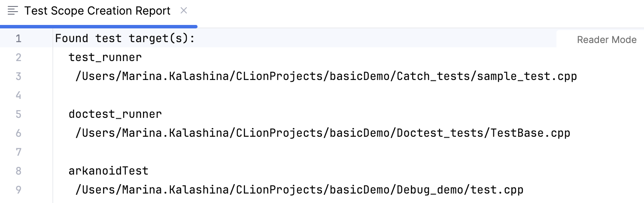The width and height of the screenshot is (644, 203).
Task: Close the Test Scope Creation Report tab
Action: click(x=184, y=11)
